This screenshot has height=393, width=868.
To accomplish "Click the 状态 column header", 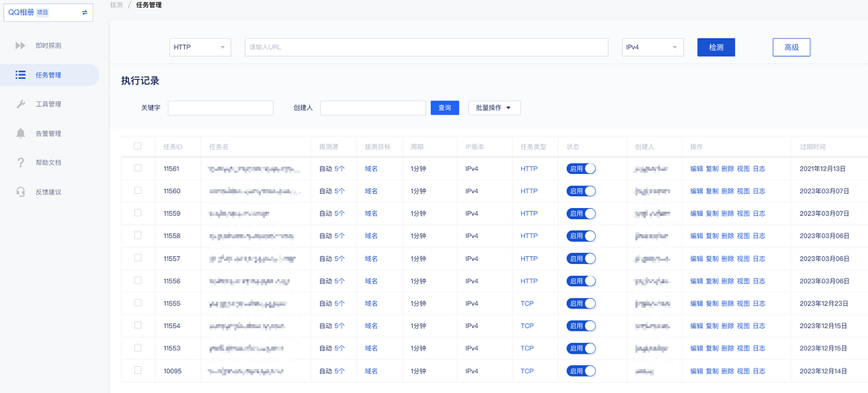I will tap(573, 147).
